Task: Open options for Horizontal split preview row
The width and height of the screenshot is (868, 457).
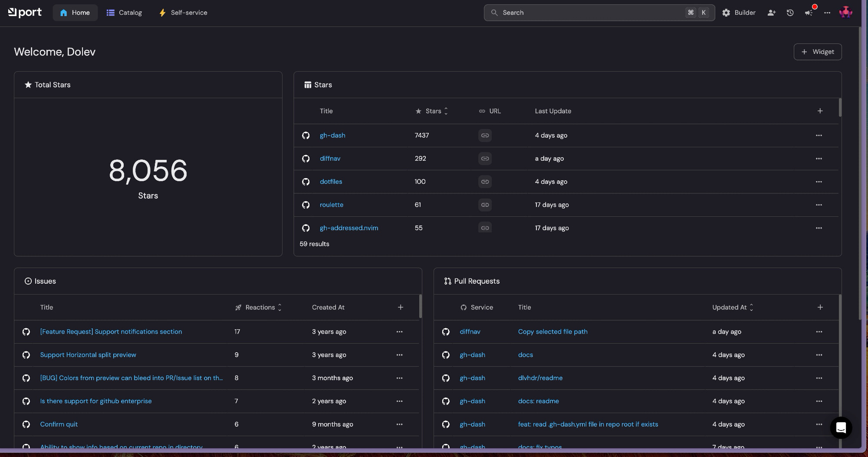Action: [399, 355]
